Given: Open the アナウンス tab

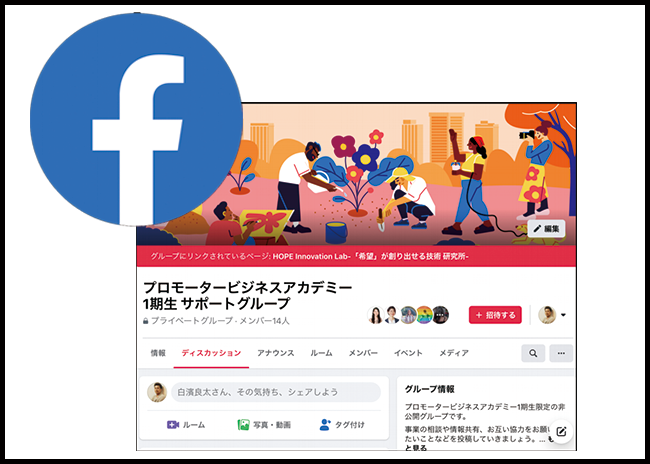Looking at the screenshot, I should click(276, 353).
